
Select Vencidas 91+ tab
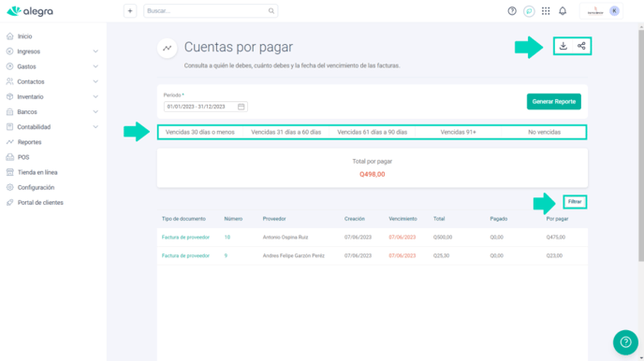(x=458, y=132)
